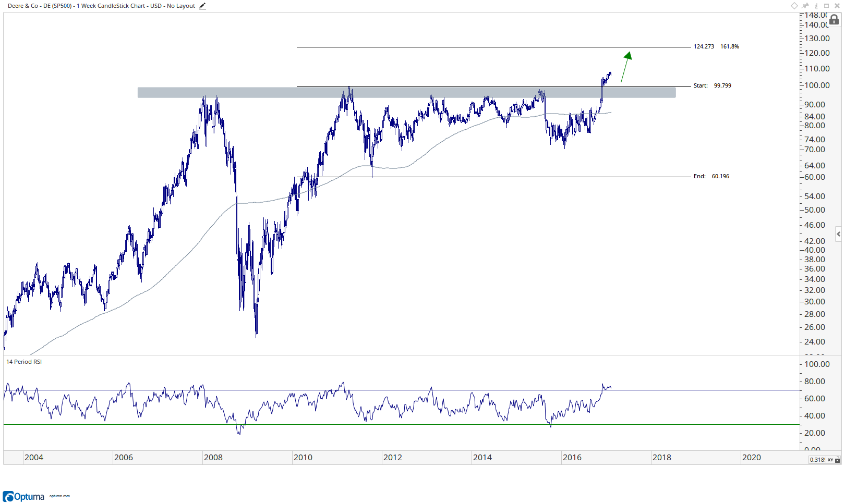Click the pencil edit icon beside No Layout
Image resolution: width=845 pixels, height=504 pixels.
point(202,6)
